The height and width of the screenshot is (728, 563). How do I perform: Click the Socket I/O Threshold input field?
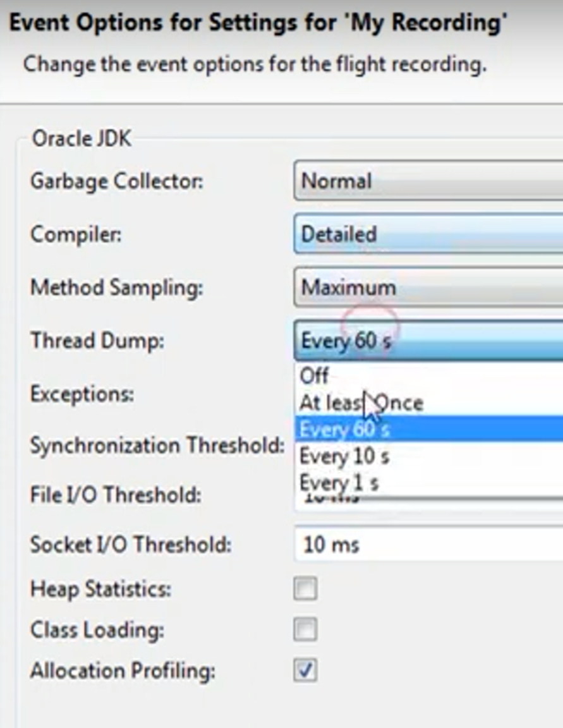pyautogui.click(x=427, y=544)
